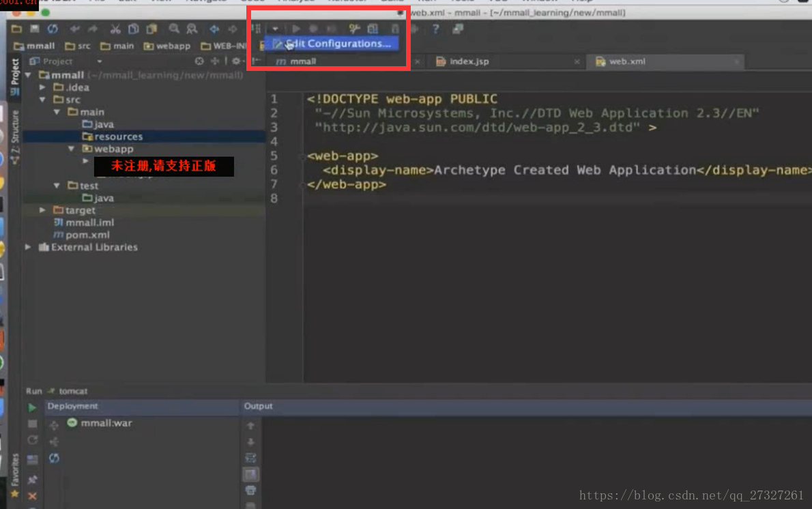Click collapse all icon in Project panel
Screen dimensions: 812x509
tap(214, 61)
